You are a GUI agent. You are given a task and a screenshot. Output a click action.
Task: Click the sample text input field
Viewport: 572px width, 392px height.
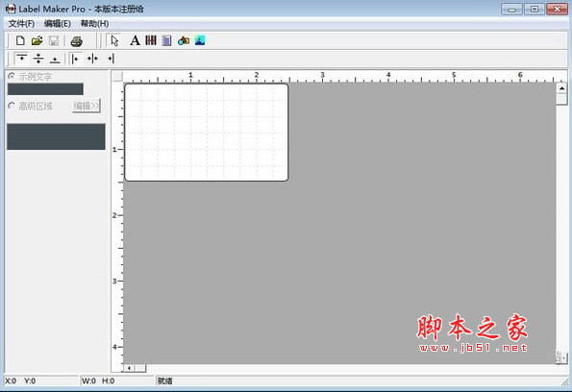[45, 89]
